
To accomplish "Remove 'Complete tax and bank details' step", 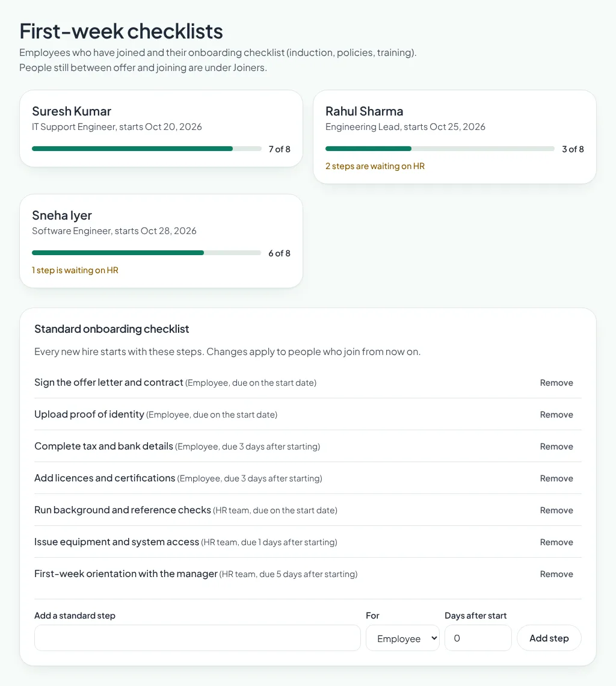I will (556, 447).
